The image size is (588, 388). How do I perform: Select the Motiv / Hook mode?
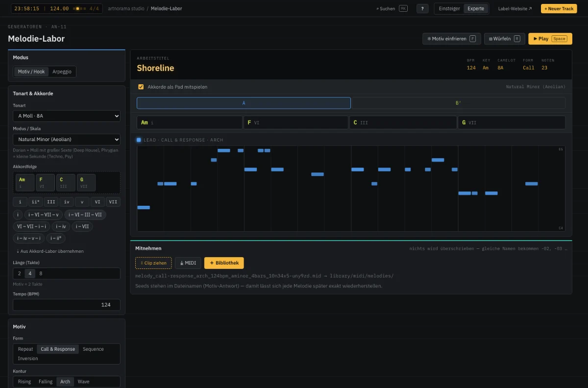[31, 72]
